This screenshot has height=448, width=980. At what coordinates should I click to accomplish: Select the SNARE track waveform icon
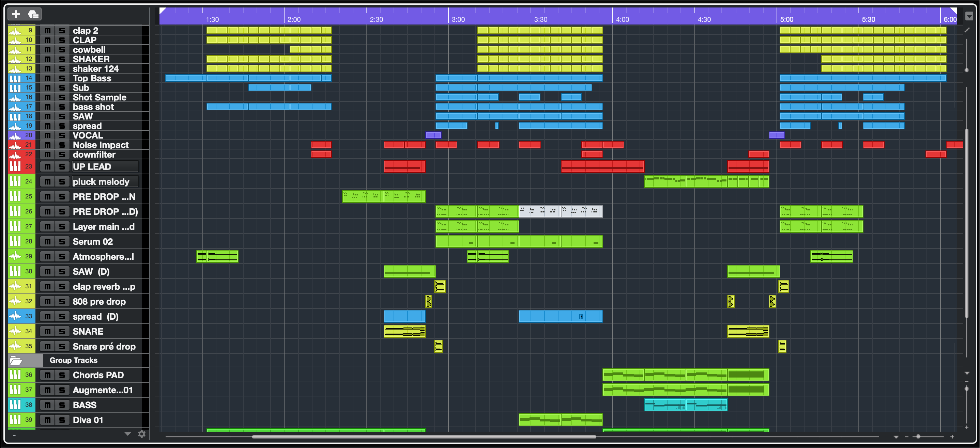(15, 331)
